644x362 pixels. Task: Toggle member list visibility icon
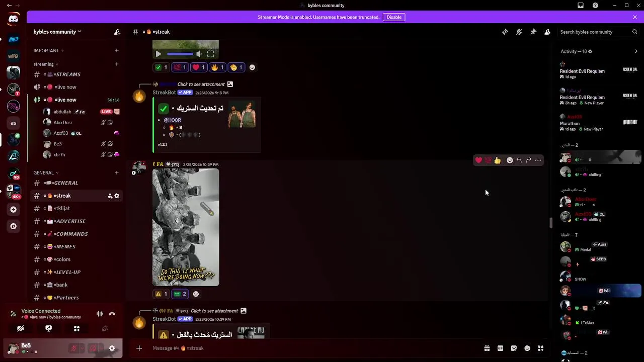[x=547, y=32]
